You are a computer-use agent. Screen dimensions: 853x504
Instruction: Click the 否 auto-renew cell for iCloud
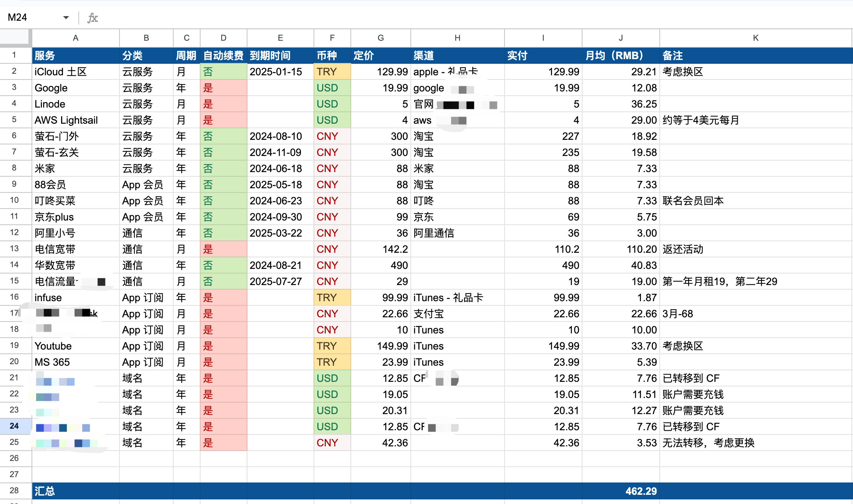tap(224, 72)
